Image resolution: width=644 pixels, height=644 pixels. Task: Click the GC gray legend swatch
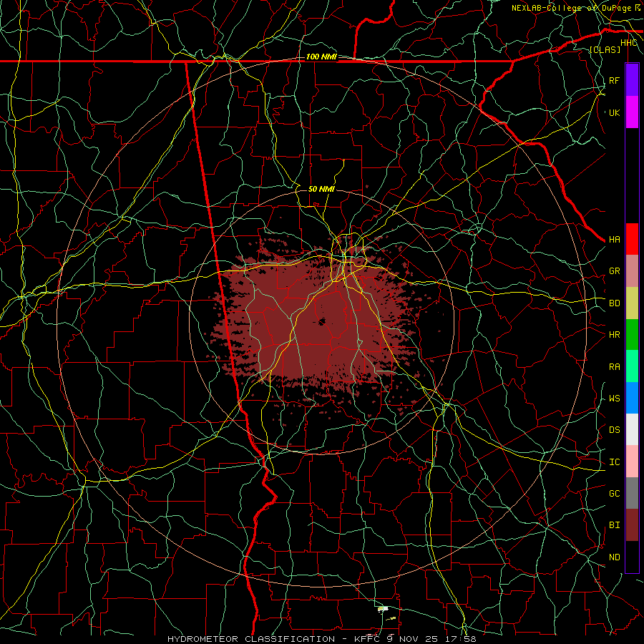click(x=632, y=493)
